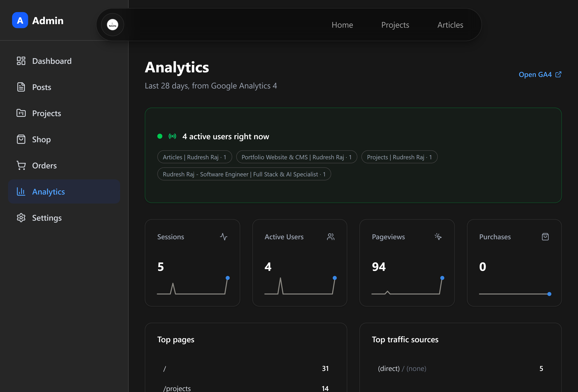The height and width of the screenshot is (392, 578).
Task: Open Settings in the sidebar
Action: pyautogui.click(x=64, y=218)
